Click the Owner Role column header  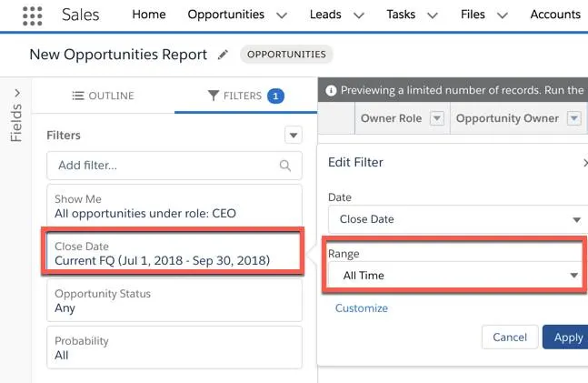click(391, 118)
